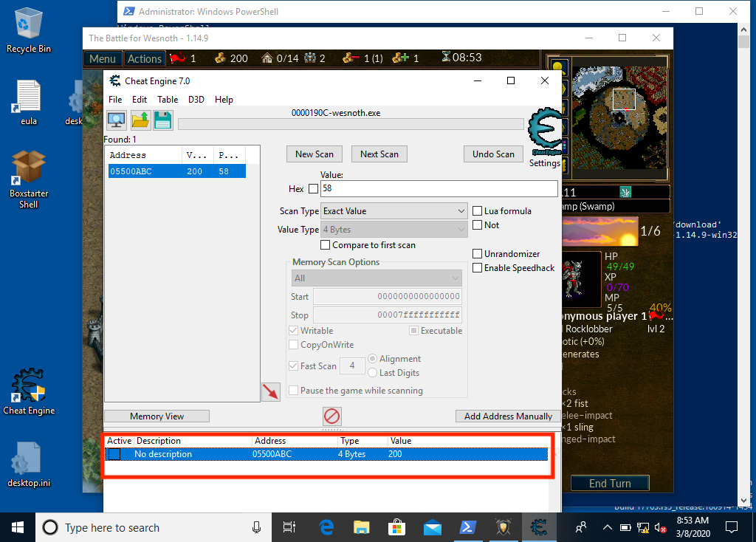Open Memory View
This screenshot has width=756, height=542.
(157, 416)
